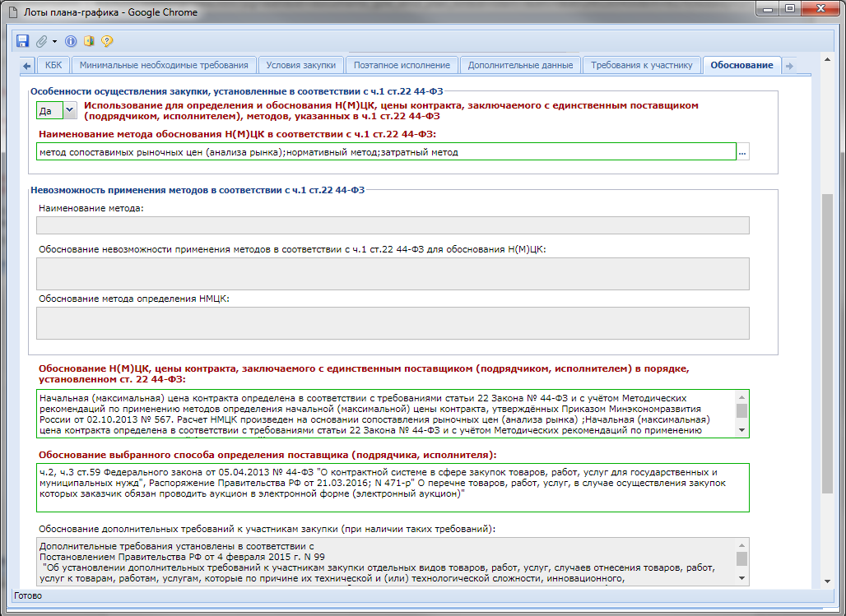Click the Save floppy disk icon
Viewport: 846px width, 616px height.
click(22, 40)
